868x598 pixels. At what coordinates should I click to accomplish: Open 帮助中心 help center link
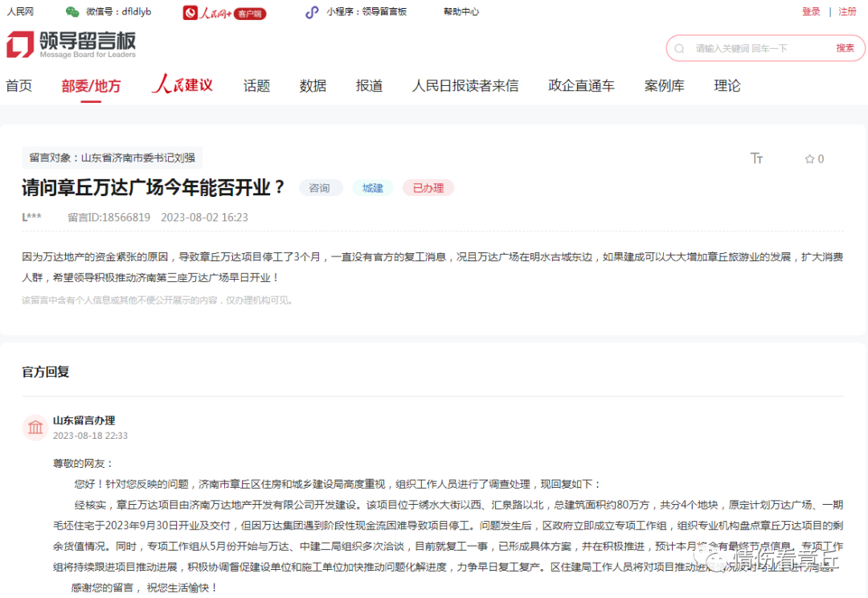point(461,11)
